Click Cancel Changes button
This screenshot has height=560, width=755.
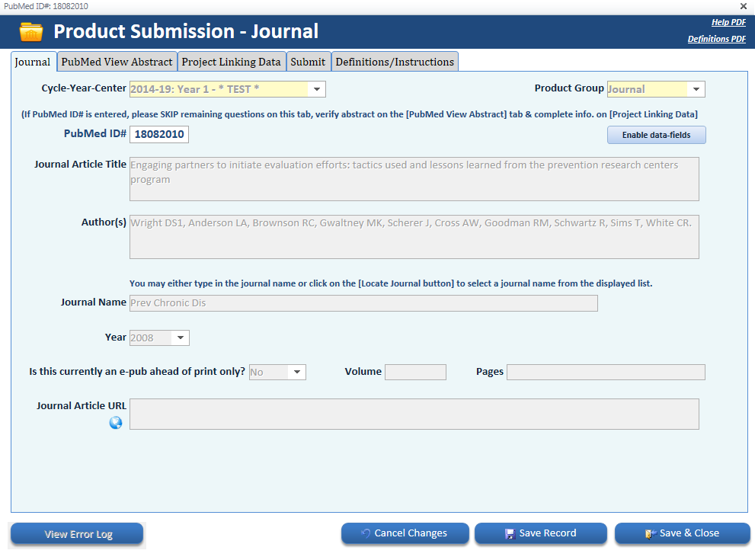coord(405,533)
